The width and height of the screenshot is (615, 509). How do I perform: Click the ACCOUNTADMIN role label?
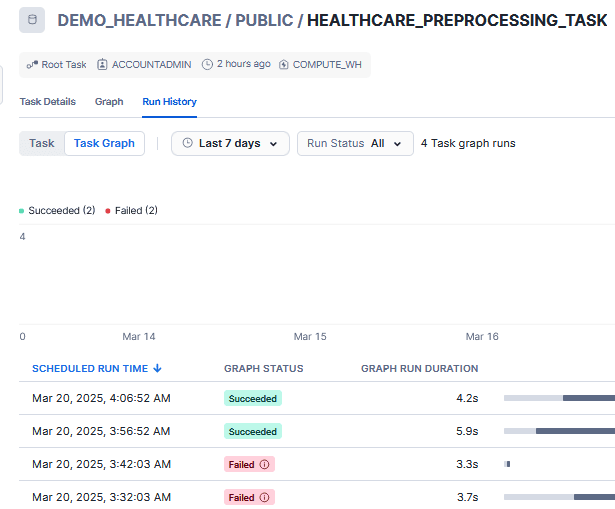(152, 64)
